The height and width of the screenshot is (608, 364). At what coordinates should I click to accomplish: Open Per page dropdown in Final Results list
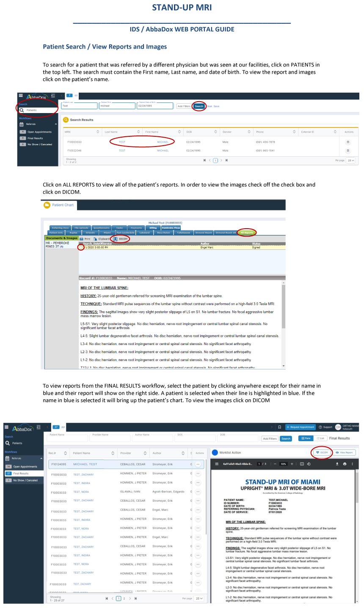[x=199, y=598]
